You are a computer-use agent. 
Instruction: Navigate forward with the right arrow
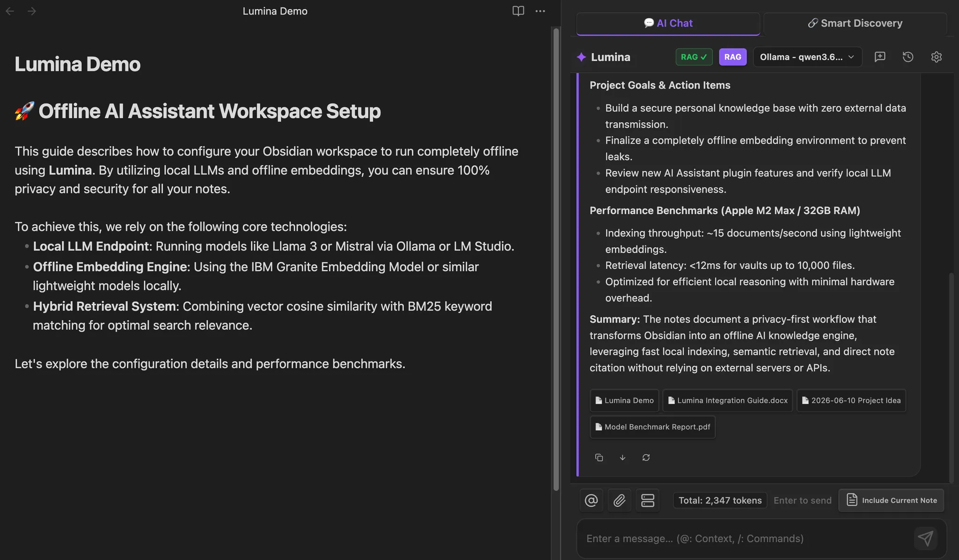tap(31, 11)
